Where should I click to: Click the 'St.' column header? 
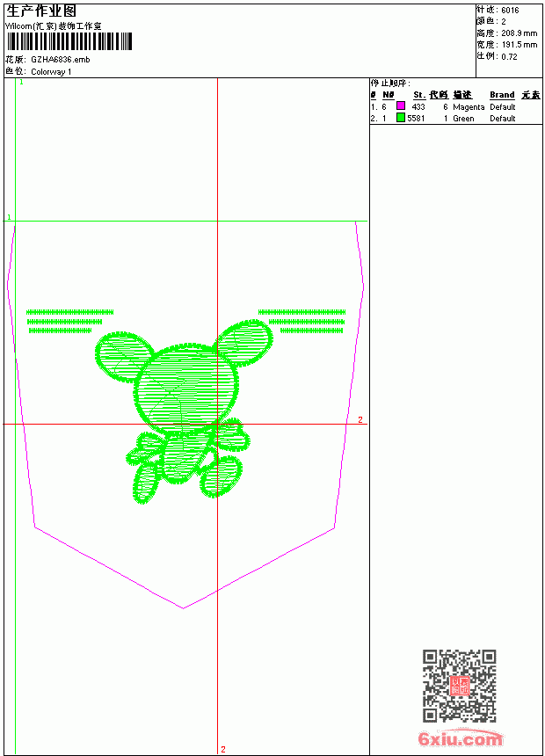[x=419, y=95]
